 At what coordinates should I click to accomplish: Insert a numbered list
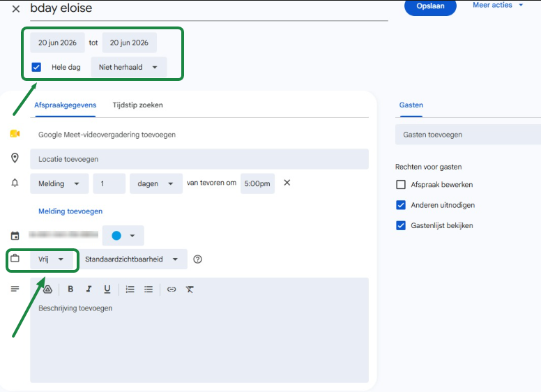(x=130, y=289)
